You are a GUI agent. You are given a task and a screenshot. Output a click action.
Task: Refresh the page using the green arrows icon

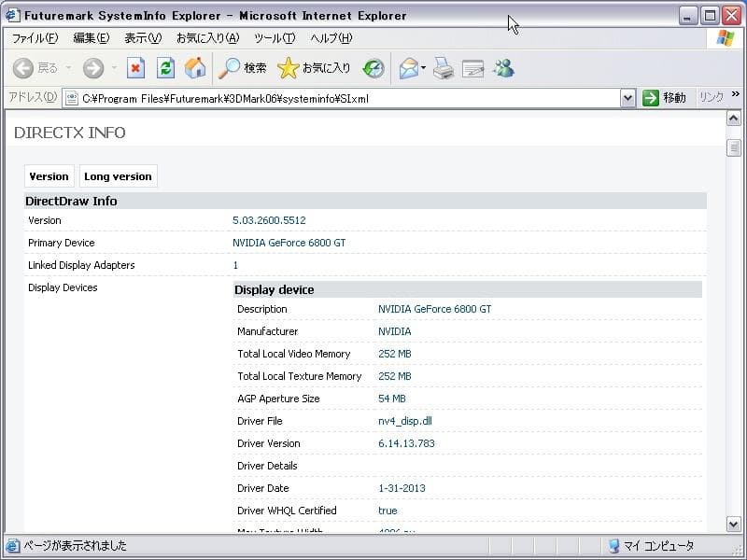(165, 68)
